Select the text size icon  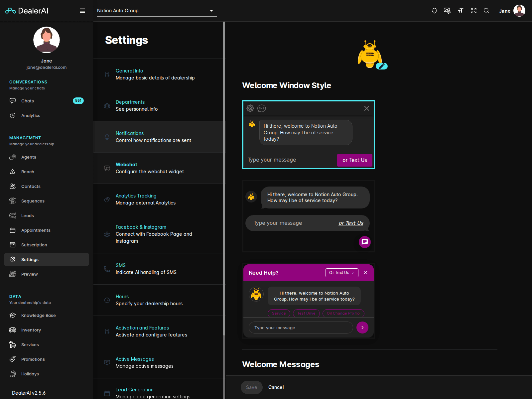click(461, 11)
